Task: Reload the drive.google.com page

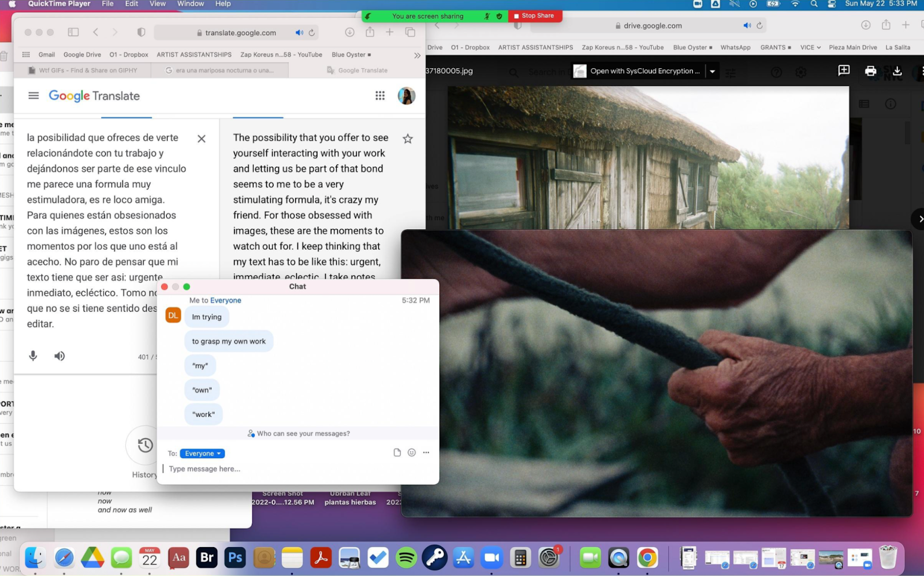Action: pos(759,25)
